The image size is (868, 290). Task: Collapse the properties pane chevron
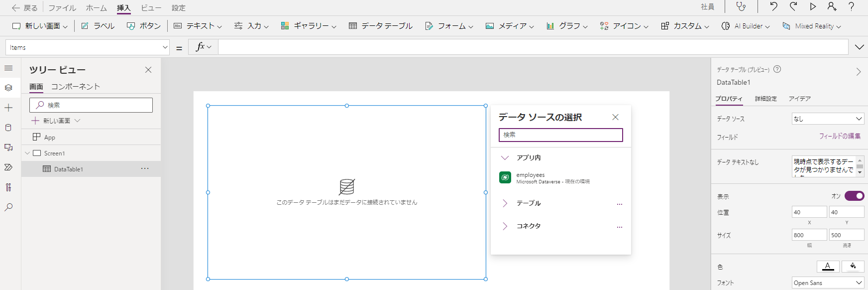pos(859,72)
